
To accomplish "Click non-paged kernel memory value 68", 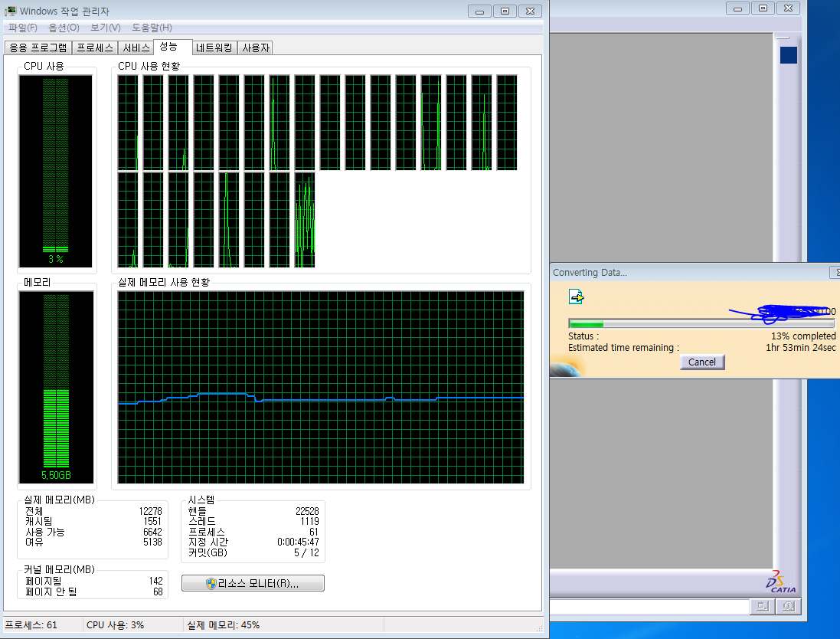I will tap(158, 591).
